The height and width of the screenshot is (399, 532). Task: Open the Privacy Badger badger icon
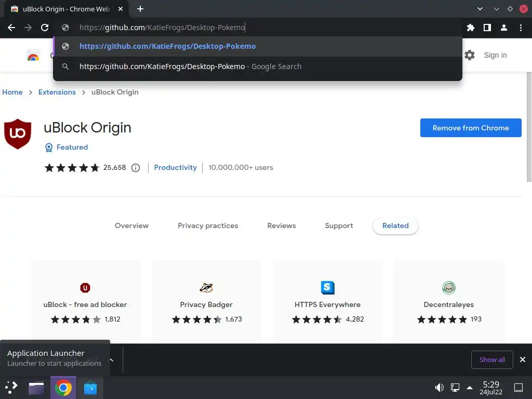pos(206,288)
